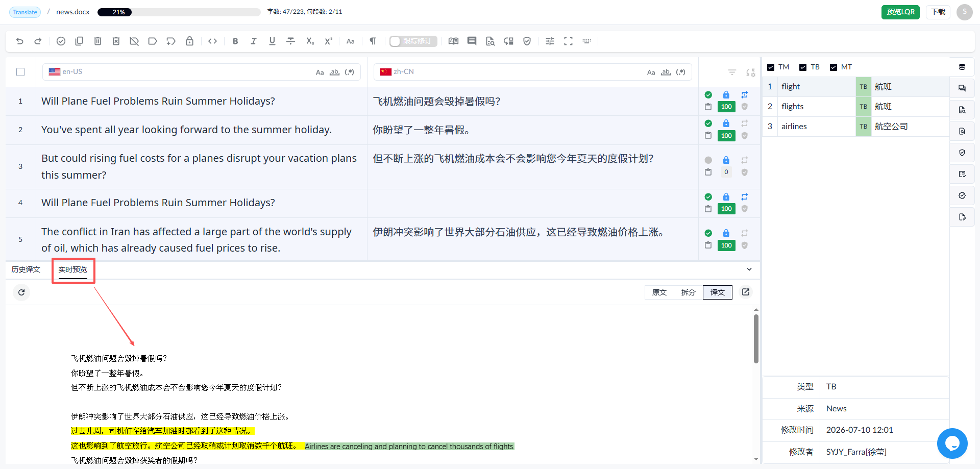Apply italic formatting
The width and height of the screenshot is (980, 469).
click(x=254, y=41)
